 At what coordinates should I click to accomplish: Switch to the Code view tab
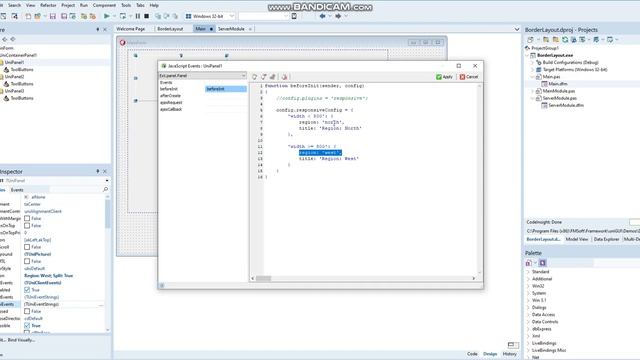[472, 354]
